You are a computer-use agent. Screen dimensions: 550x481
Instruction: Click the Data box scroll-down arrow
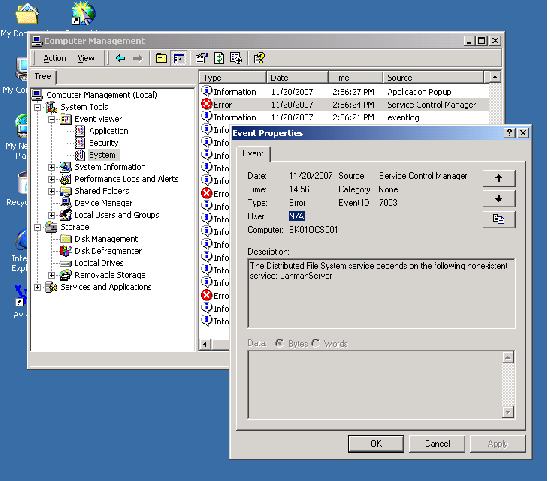pyautogui.click(x=508, y=412)
